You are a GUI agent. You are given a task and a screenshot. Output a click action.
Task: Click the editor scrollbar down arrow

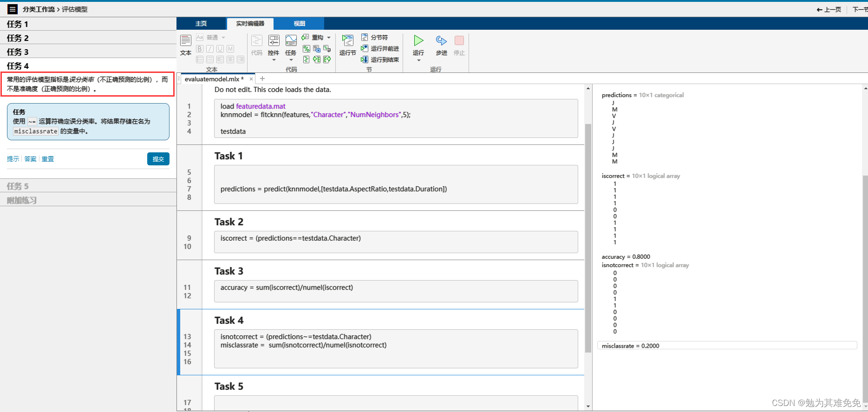tap(588, 406)
